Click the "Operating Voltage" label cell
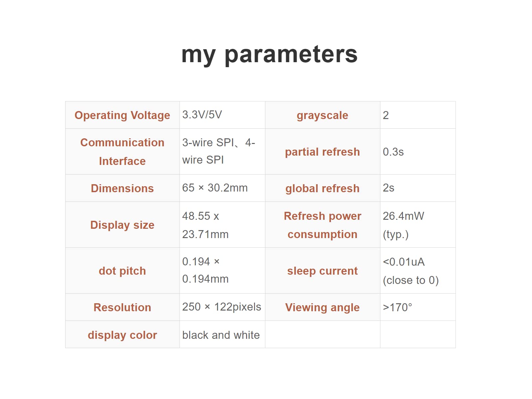 click(x=122, y=115)
